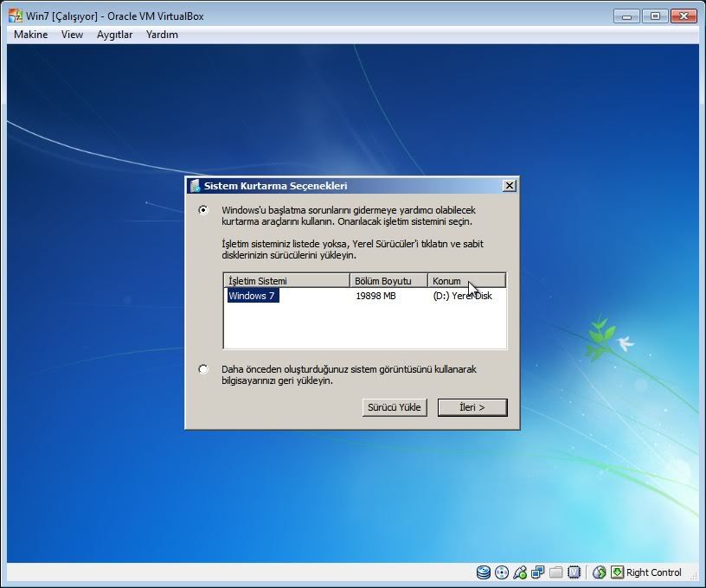The image size is (706, 588).
Task: Click the optical CD drive status icon
Action: tap(502, 572)
